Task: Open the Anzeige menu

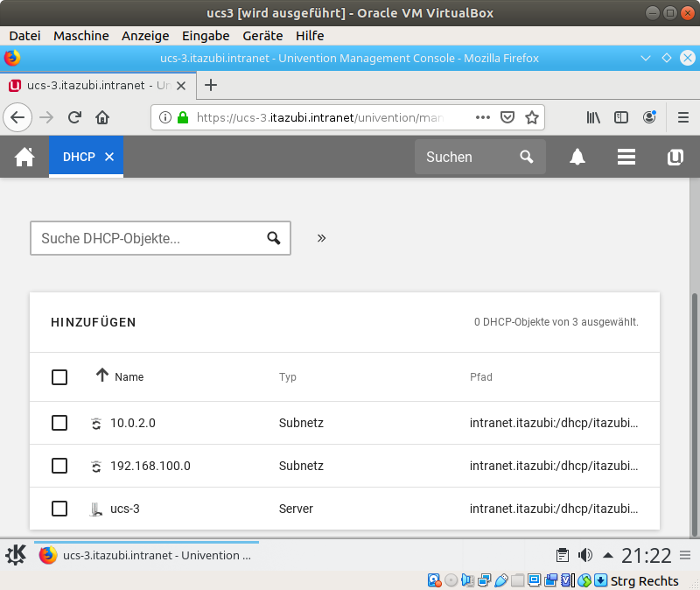Action: click(145, 36)
